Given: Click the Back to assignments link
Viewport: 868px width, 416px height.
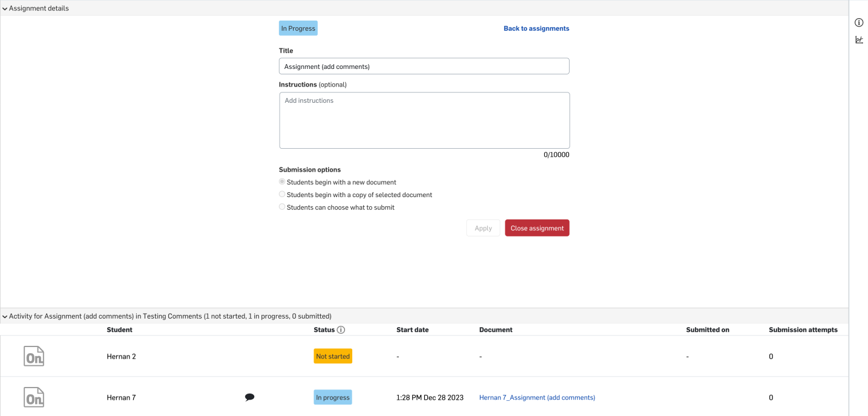Looking at the screenshot, I should 536,28.
